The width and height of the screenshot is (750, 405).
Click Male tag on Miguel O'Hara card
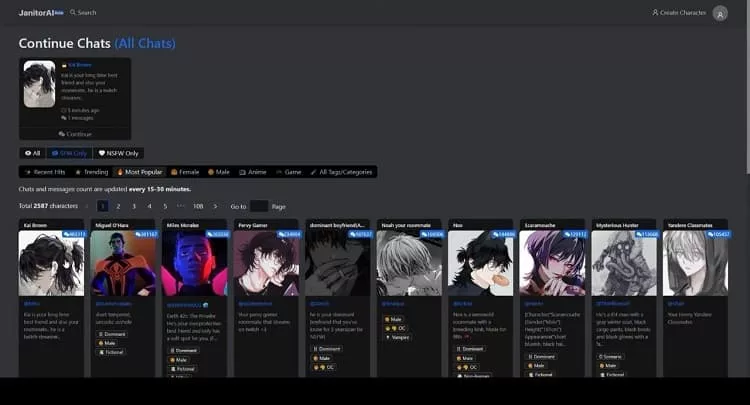[x=107, y=343]
